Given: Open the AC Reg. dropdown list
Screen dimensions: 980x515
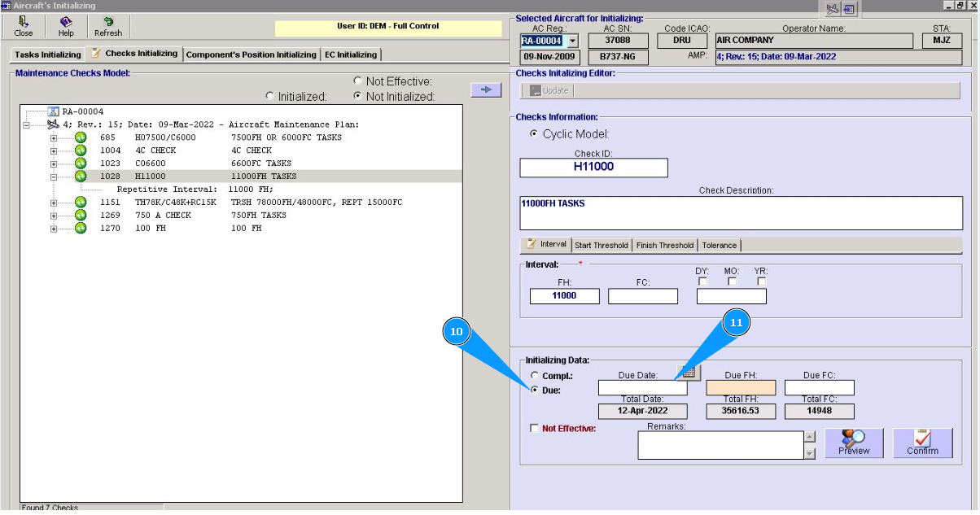Looking at the screenshot, I should (573, 41).
